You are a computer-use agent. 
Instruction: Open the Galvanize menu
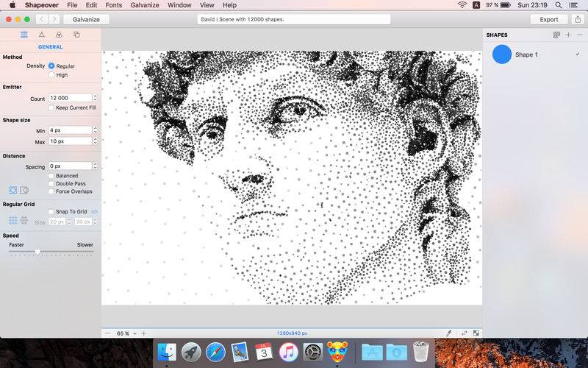tap(145, 5)
